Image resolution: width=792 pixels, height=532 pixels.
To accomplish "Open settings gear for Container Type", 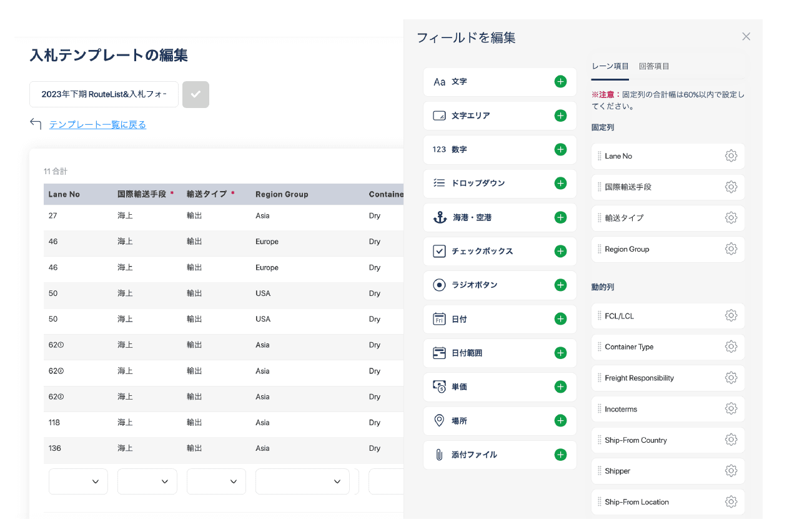I will [731, 347].
